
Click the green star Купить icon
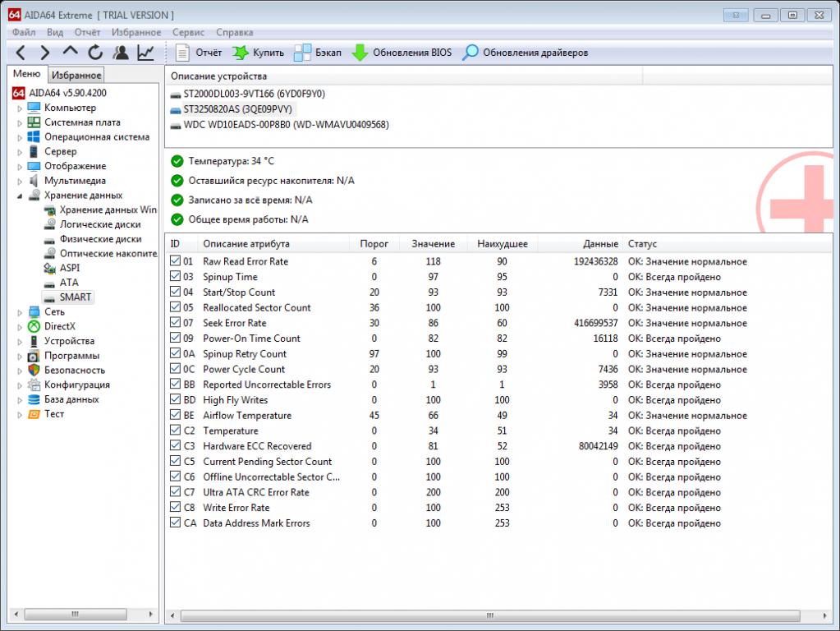tap(241, 53)
